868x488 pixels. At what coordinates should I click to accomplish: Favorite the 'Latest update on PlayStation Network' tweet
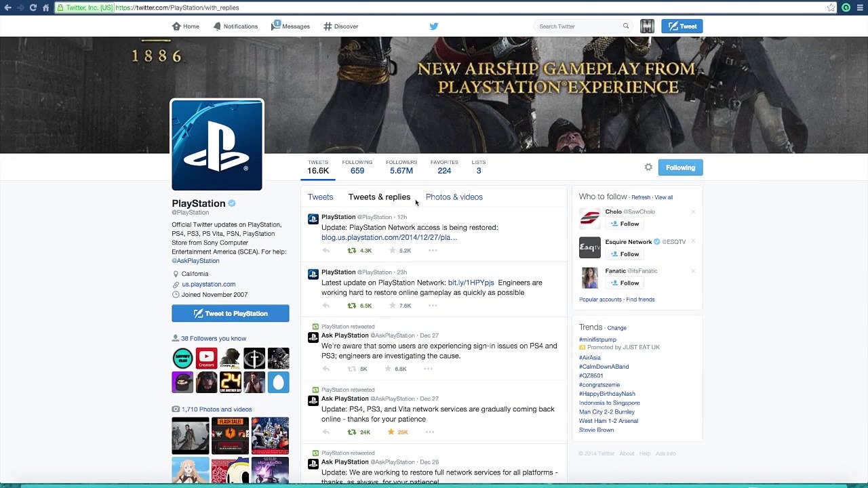coord(391,306)
